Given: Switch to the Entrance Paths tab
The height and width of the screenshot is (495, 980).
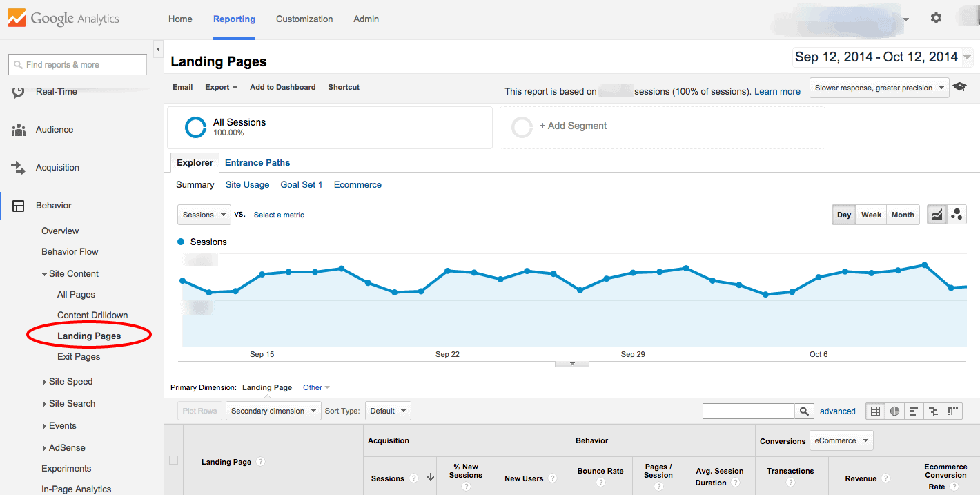Looking at the screenshot, I should coord(257,162).
